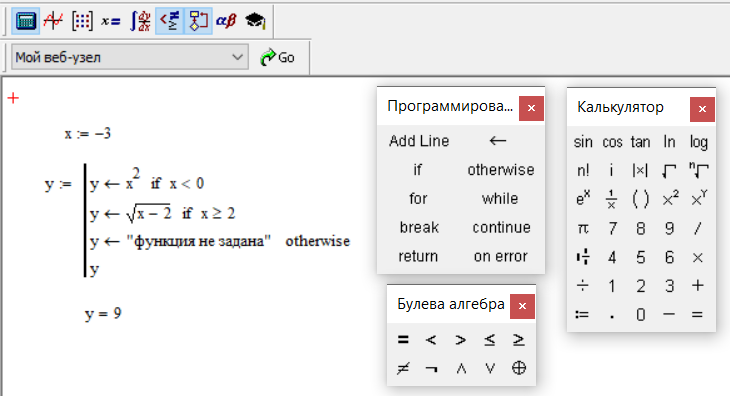Image resolution: width=730 pixels, height=396 pixels.
Task: Insert not equal operator
Action: pyautogui.click(x=403, y=369)
